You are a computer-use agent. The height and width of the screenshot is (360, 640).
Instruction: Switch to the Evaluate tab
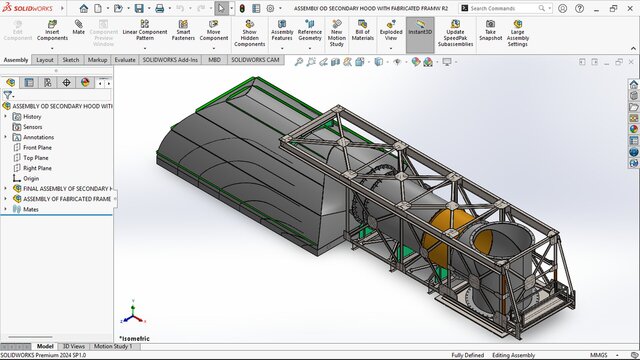pos(125,60)
